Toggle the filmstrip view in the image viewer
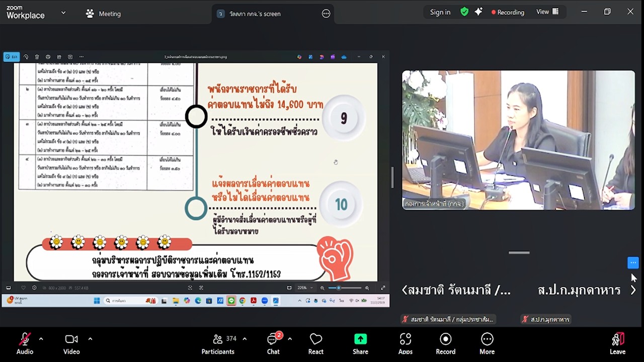The image size is (644, 362). click(x=9, y=288)
